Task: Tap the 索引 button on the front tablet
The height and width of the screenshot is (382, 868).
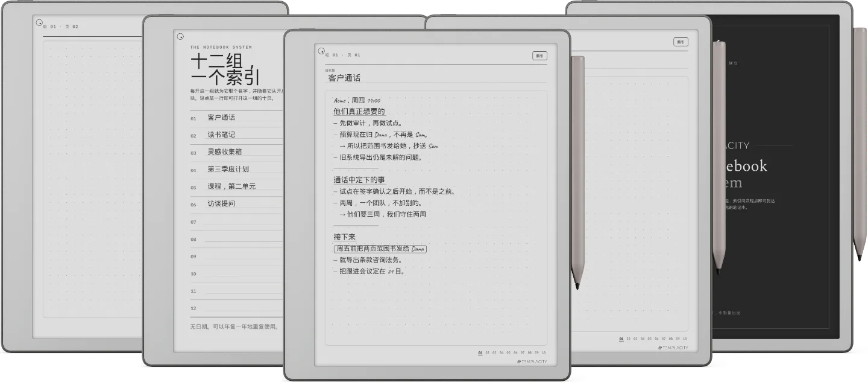Action: pos(539,56)
